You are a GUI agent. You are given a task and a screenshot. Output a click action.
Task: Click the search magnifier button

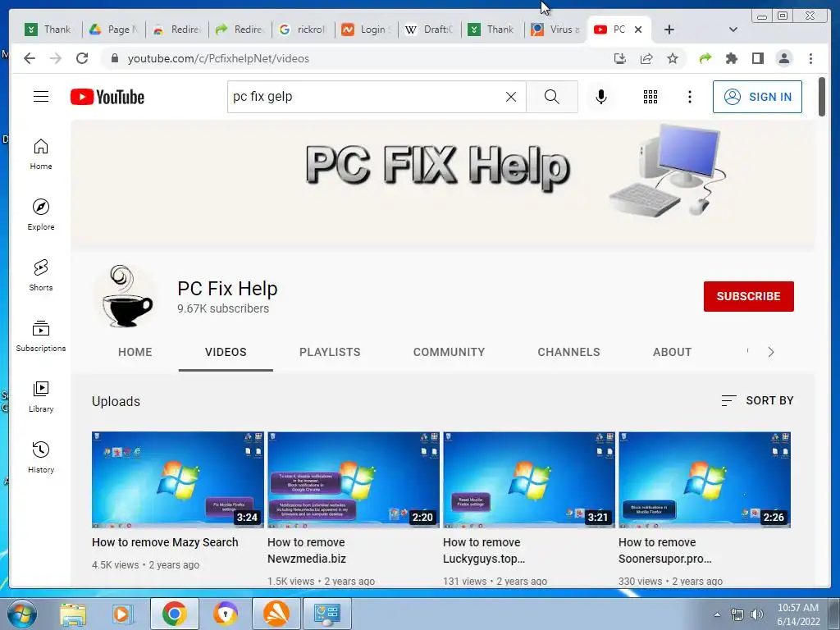[552, 97]
